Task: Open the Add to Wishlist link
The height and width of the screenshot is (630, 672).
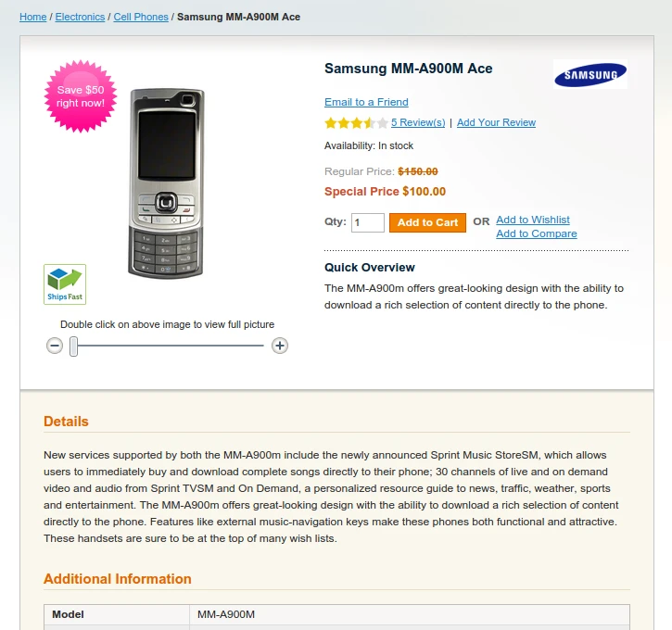Action: [533, 220]
